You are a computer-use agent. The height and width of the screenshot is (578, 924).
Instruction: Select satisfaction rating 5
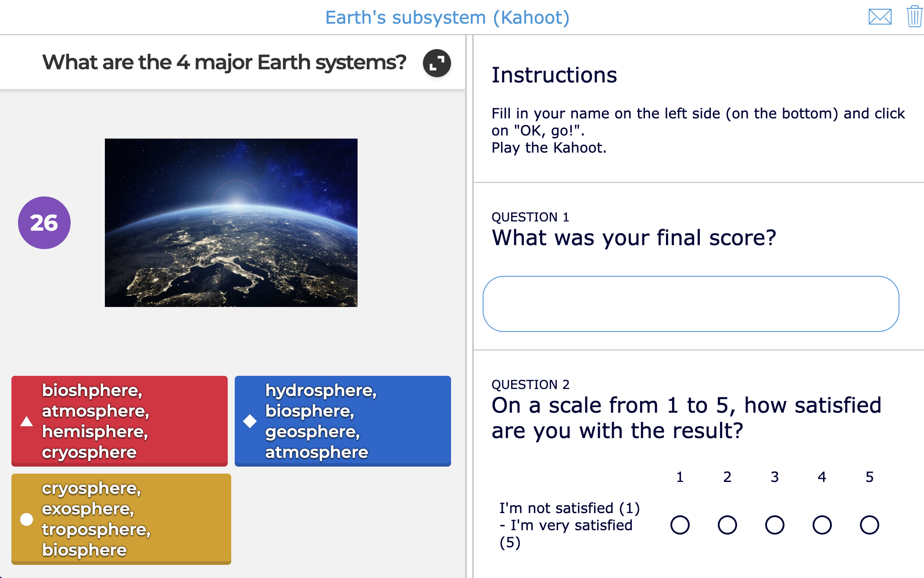(x=869, y=524)
